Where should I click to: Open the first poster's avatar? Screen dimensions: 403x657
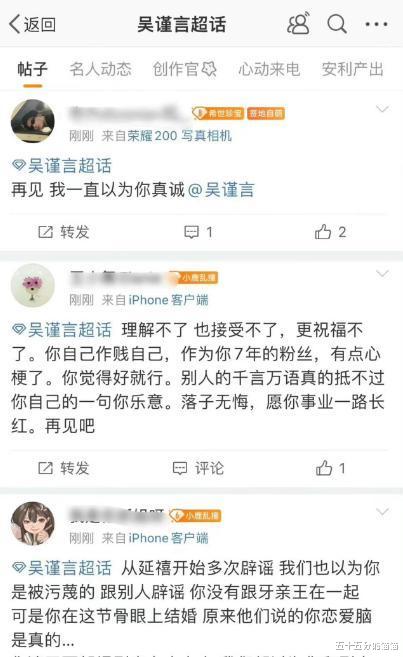pyautogui.click(x=33, y=121)
